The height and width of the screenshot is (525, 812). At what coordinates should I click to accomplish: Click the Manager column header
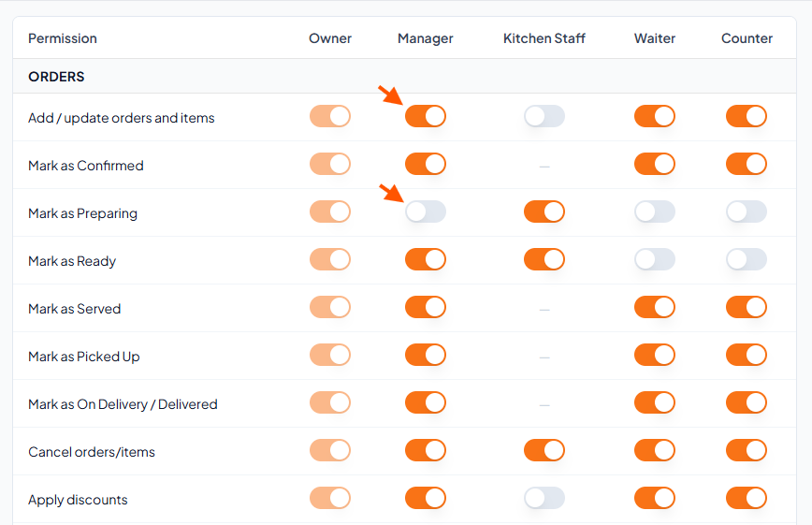(x=425, y=38)
